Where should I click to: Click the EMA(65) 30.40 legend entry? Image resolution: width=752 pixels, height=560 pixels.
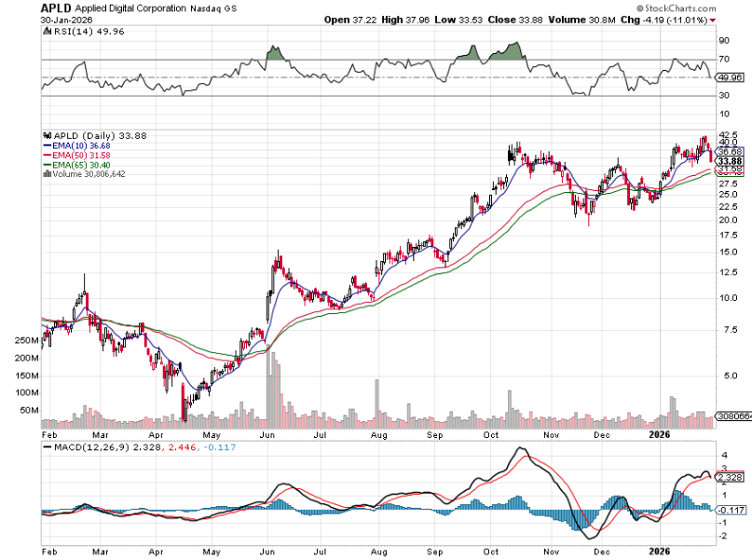tap(81, 165)
